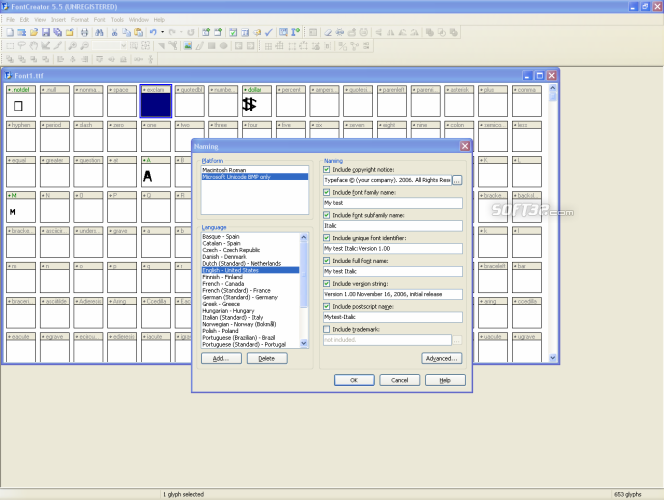Screen dimensions: 664x500
Task: Click down arrow of Font1.ttf scrollbar
Action: (x=553, y=358)
